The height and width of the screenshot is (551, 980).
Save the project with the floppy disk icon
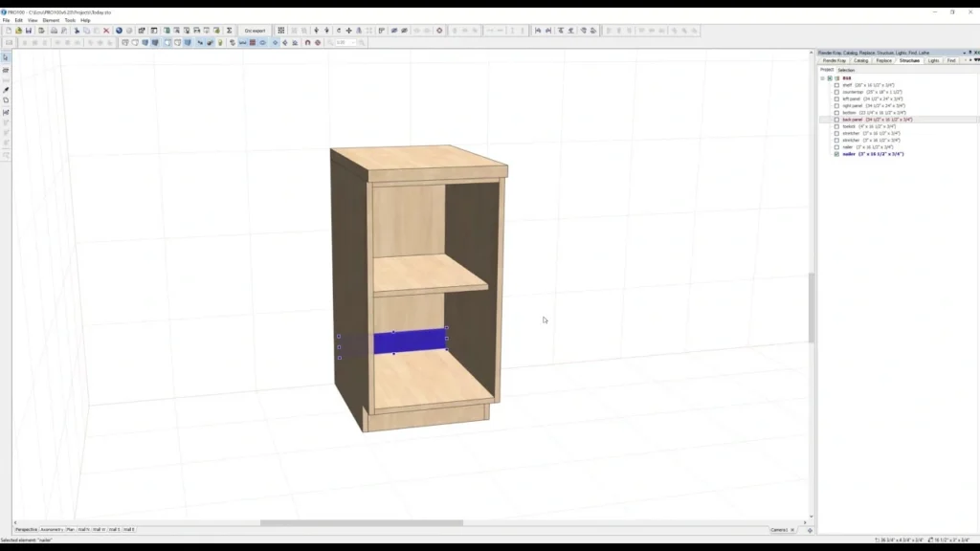tap(28, 30)
